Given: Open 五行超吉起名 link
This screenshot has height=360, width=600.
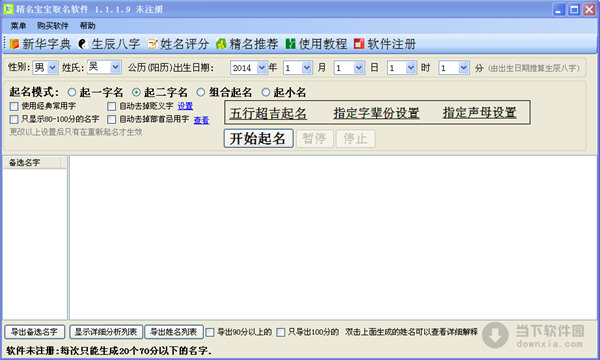Looking at the screenshot, I should (268, 113).
